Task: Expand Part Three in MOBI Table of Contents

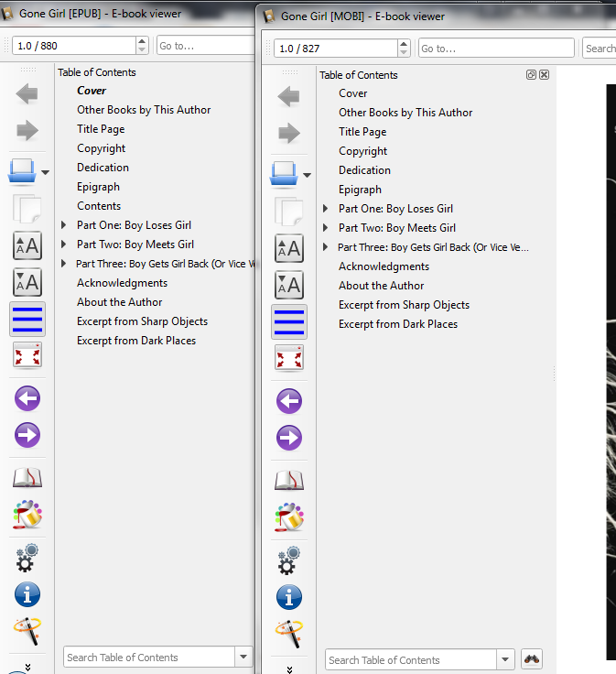Action: point(325,246)
